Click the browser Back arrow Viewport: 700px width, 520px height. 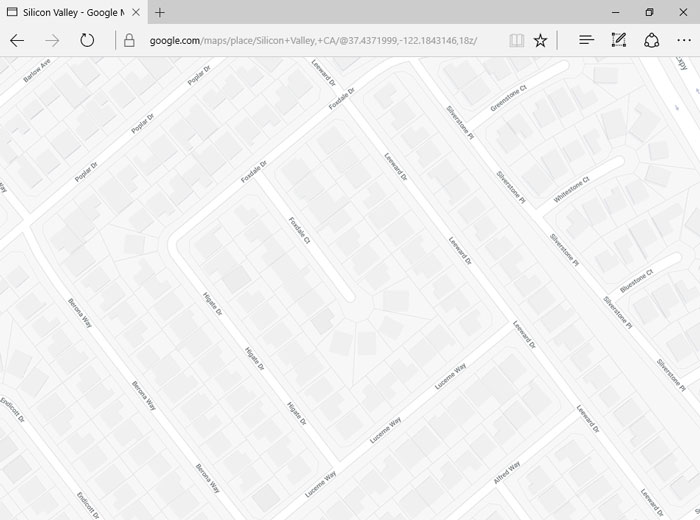click(17, 41)
